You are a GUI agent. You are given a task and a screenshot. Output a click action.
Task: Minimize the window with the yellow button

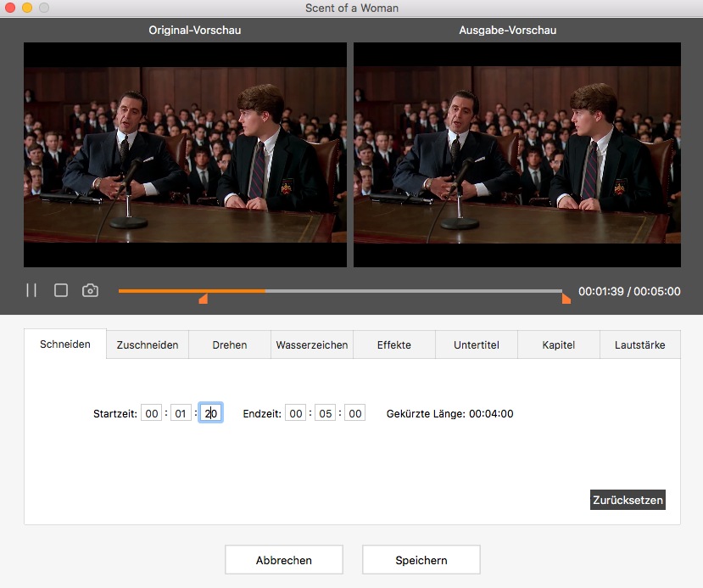coord(27,8)
